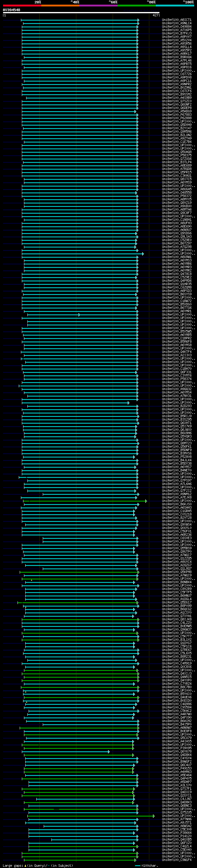This screenshot has height=868, width=197.
Task: Select UniRef100_A5X2V4 entry
Action: click(x=177, y=40)
